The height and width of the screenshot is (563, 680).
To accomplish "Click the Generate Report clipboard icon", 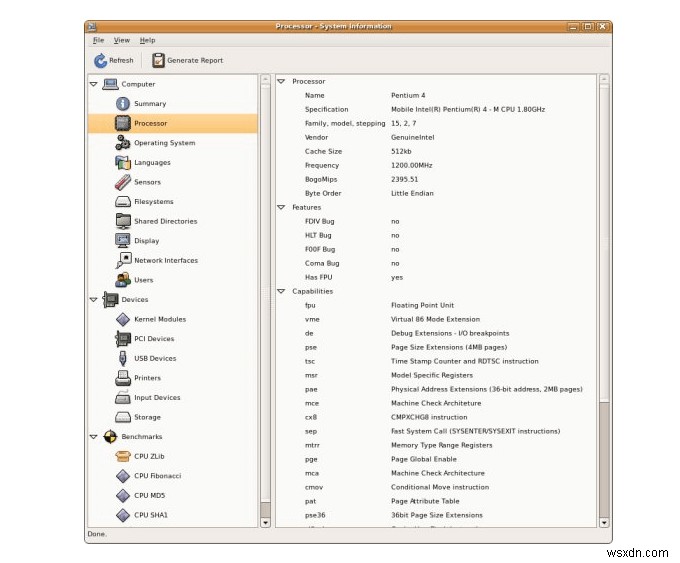I will click(x=158, y=60).
